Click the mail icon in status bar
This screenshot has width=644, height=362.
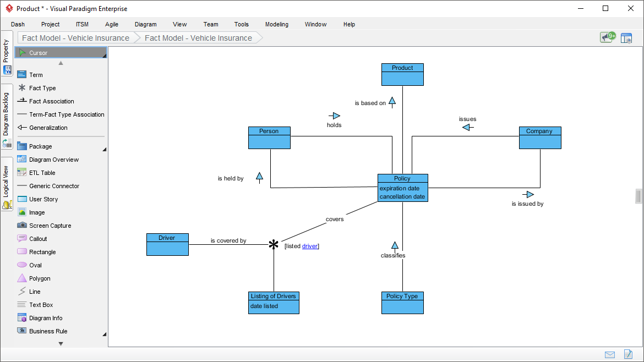point(610,354)
